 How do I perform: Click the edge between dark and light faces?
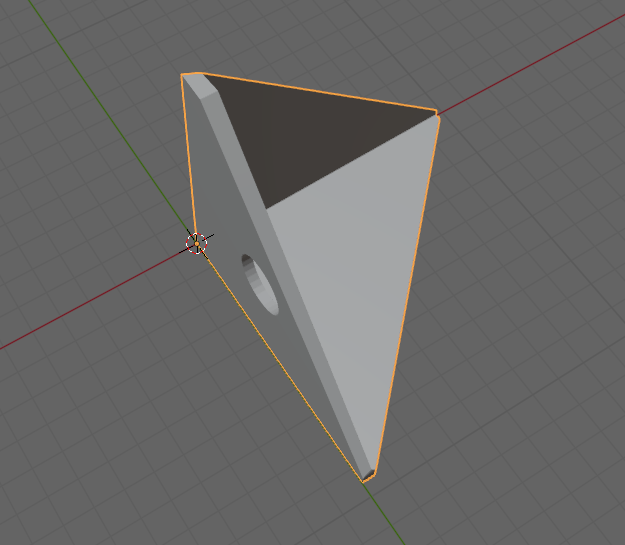[351, 161]
